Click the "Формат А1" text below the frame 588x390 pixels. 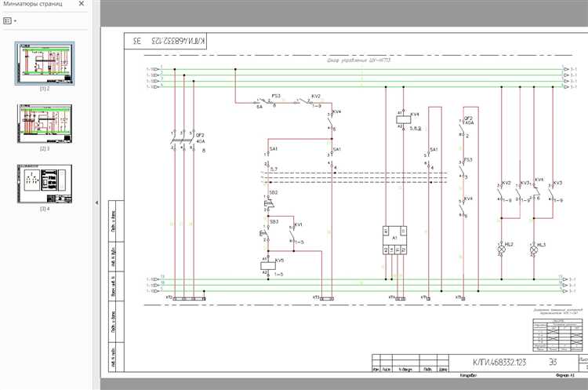(x=565, y=375)
